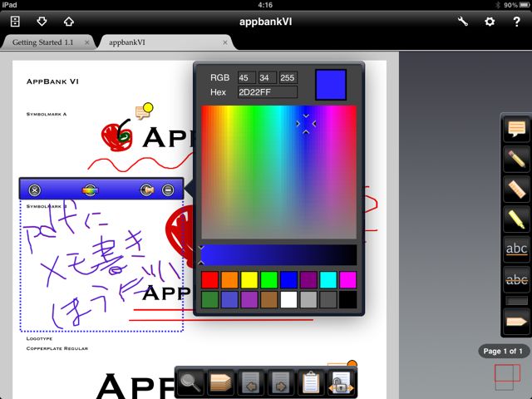
Task: Open the yellow-dot note annotation
Action: point(144,111)
